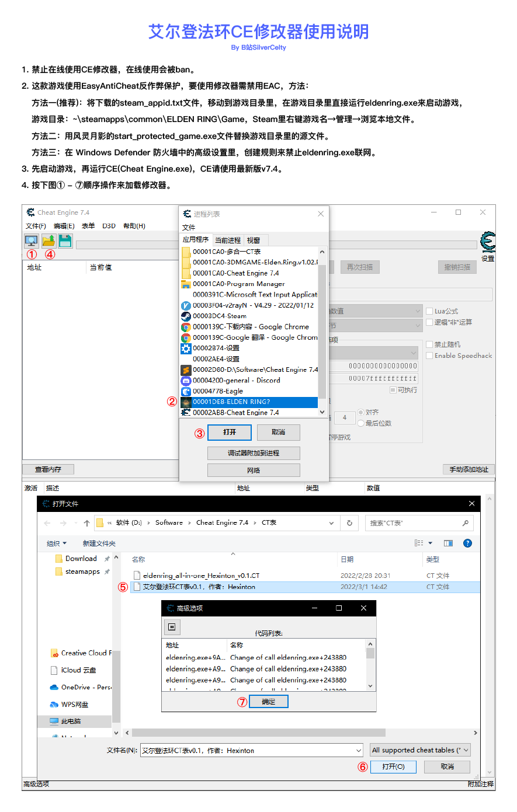The width and height of the screenshot is (517, 812).
Task: Open the D3D menu
Action: point(109,226)
